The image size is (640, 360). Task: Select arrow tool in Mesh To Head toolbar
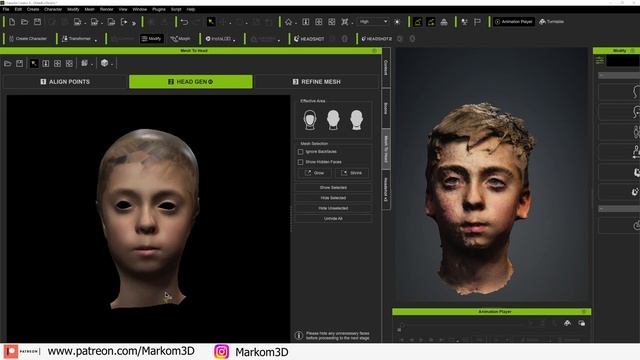pos(34,63)
